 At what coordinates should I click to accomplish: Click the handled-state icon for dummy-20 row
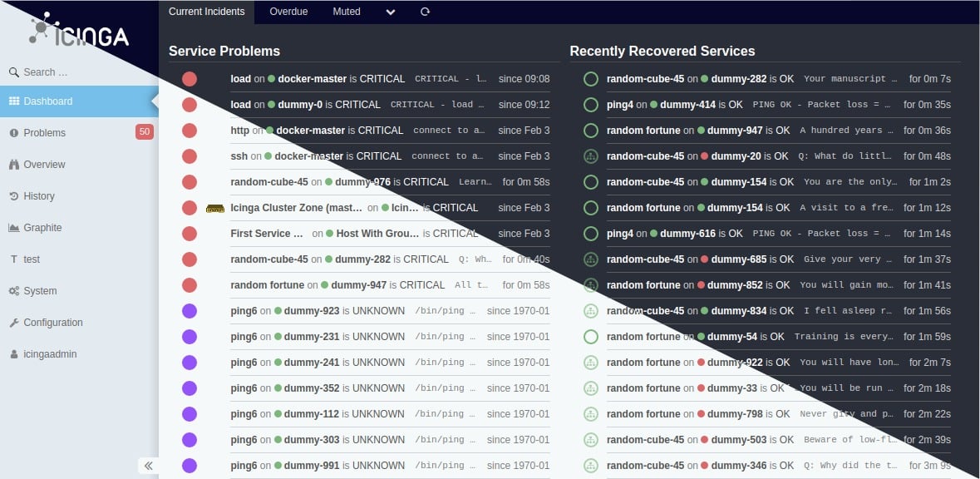click(x=591, y=156)
